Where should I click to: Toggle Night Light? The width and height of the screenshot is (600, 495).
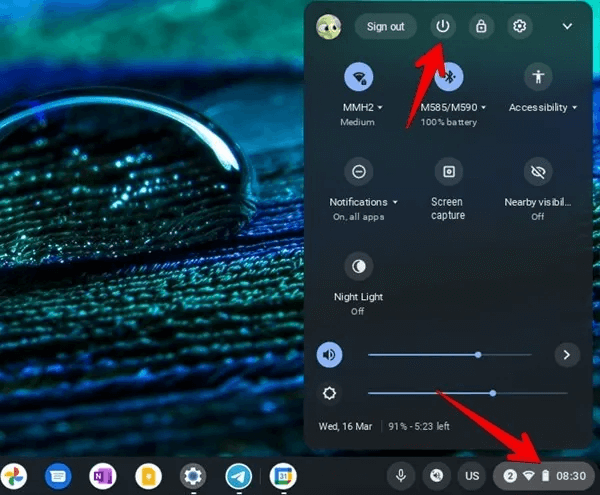(359, 266)
